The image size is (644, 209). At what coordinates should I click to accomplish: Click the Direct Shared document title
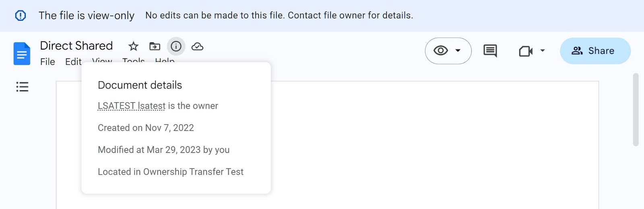pos(76,46)
